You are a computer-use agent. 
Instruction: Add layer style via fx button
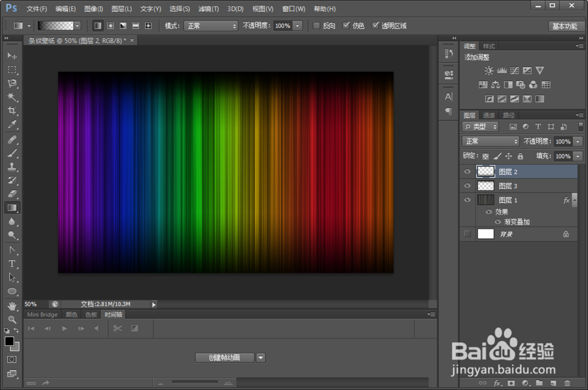497,383
